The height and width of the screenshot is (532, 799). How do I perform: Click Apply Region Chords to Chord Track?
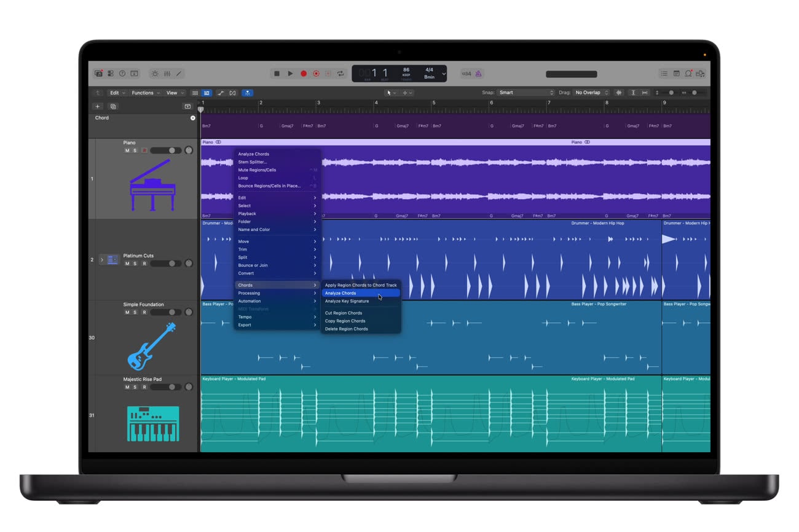click(360, 285)
